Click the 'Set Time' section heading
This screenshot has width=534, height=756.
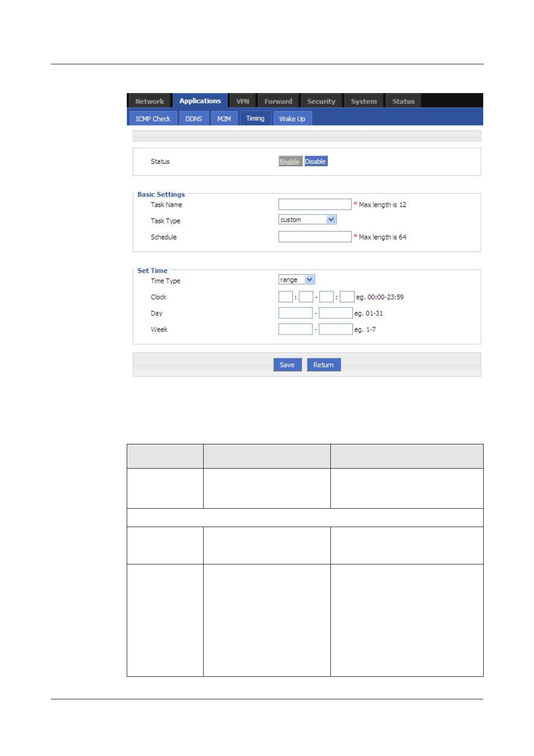pyautogui.click(x=152, y=270)
